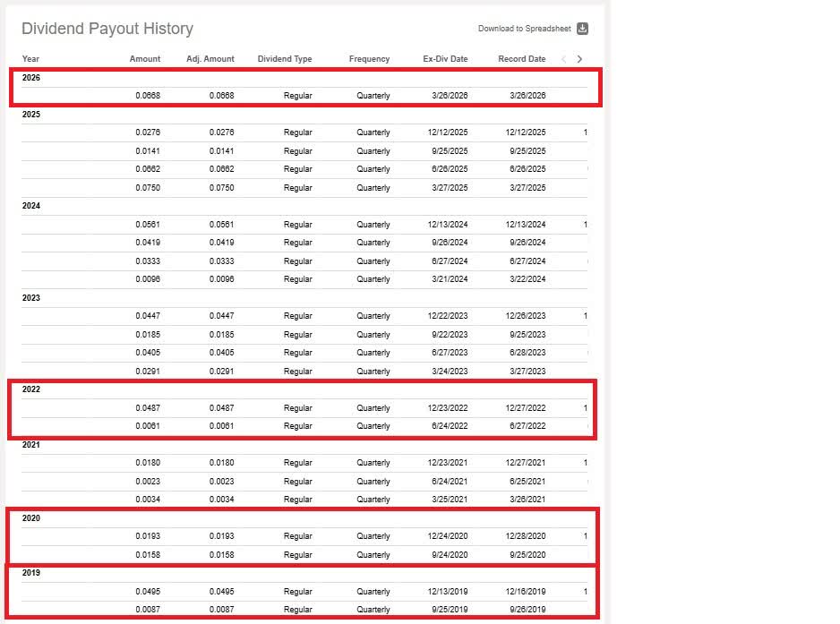Click record date 3/26/2021

(x=527, y=500)
